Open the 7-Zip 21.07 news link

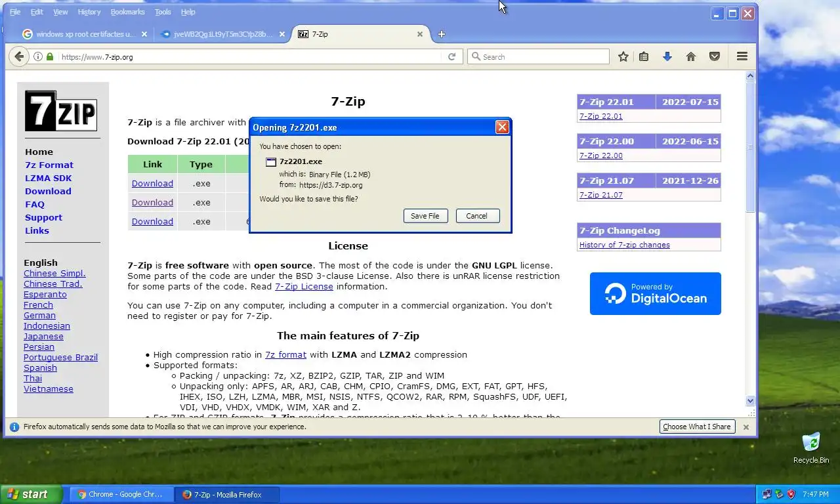(x=600, y=195)
